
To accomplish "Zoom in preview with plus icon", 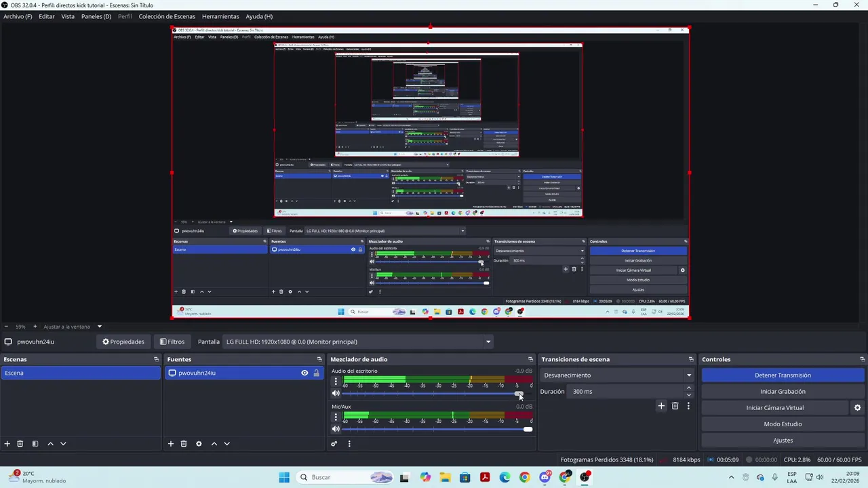I will [35, 327].
